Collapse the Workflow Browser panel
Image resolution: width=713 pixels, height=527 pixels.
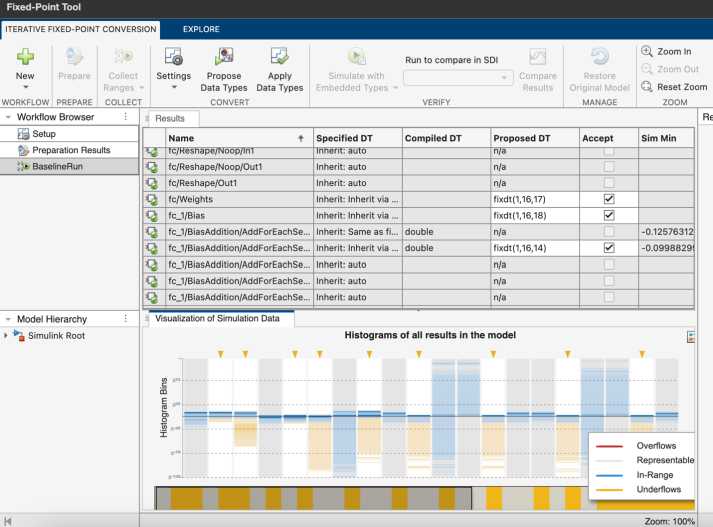coord(8,117)
